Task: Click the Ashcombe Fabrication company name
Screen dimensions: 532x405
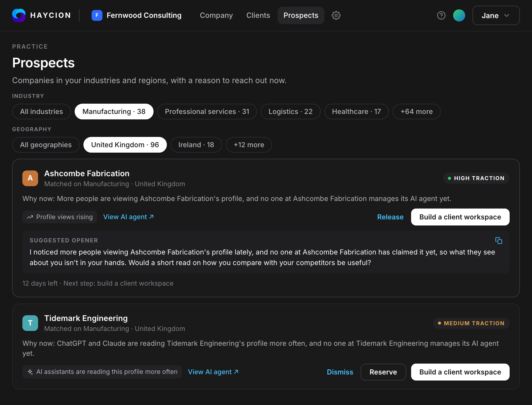Action: [87, 173]
